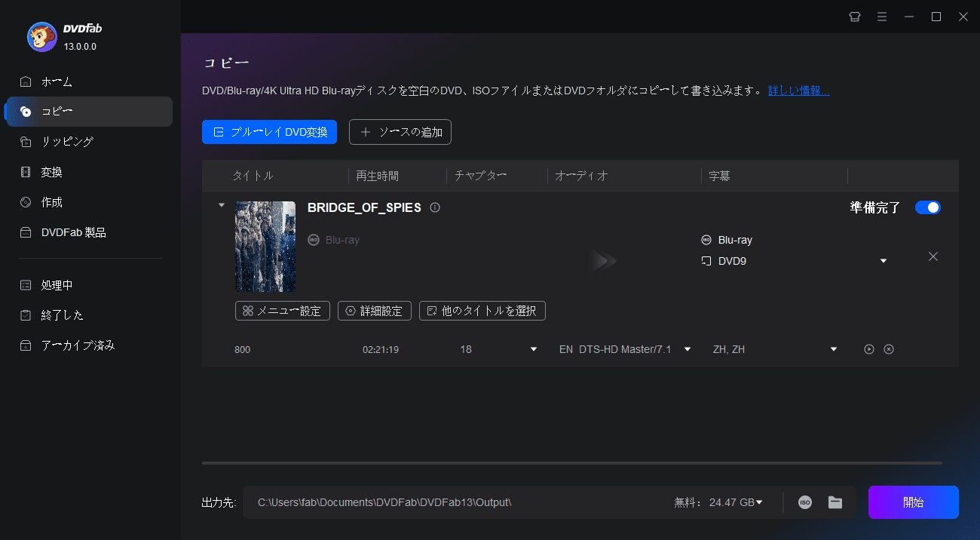The image size is (980, 540).
Task: Click the Bridge of Spies cover thumbnail
Action: 265,247
